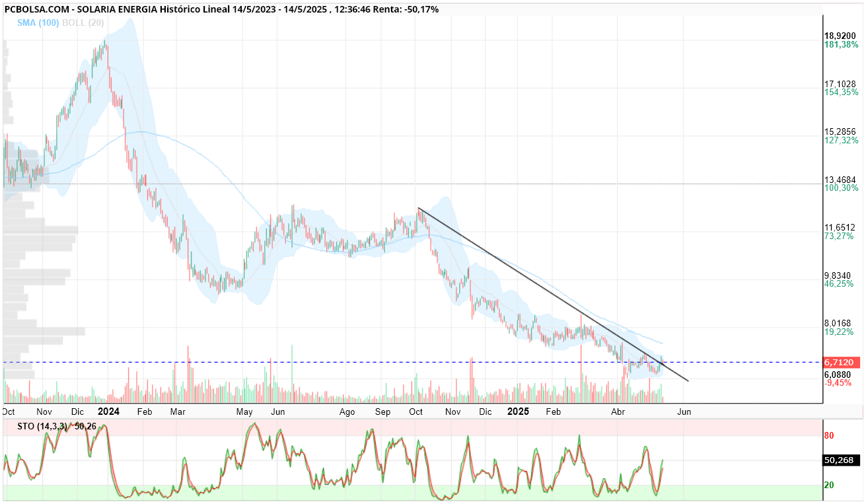This screenshot has height=504, width=866.
Task: Click the Ago month label on time axis
Action: point(347,412)
